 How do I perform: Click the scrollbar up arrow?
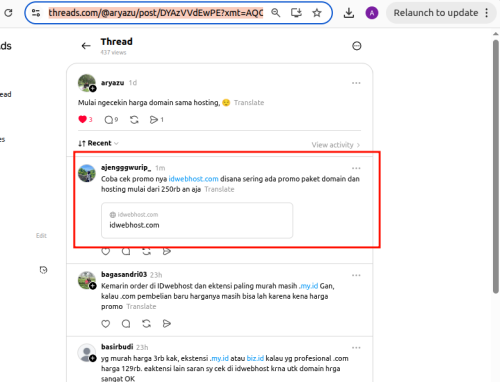(x=496, y=34)
